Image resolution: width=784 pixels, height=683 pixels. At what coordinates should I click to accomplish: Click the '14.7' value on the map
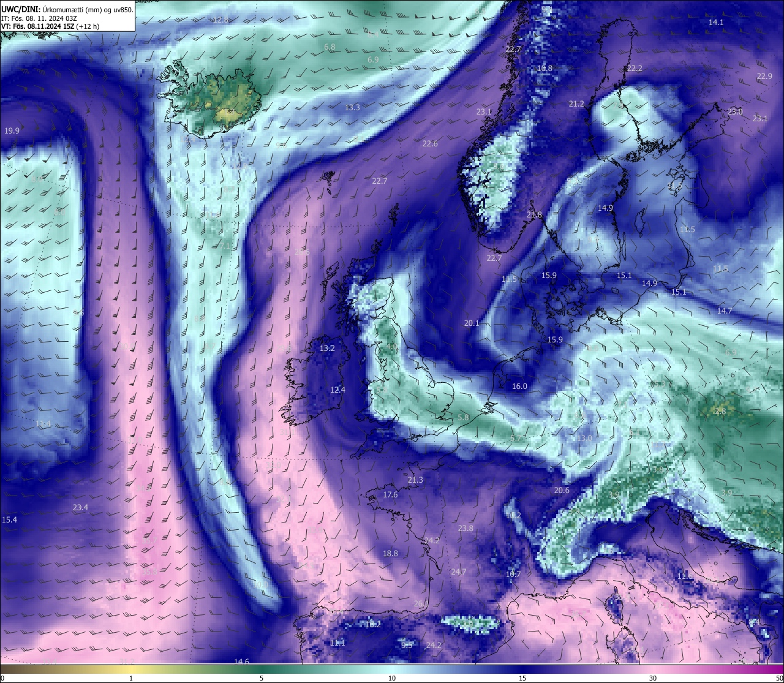pos(724,311)
